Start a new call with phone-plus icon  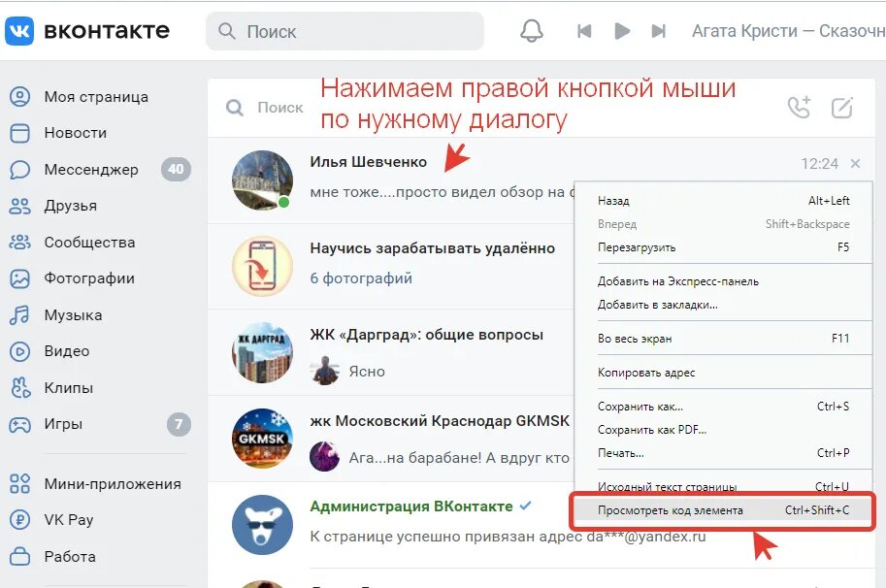click(x=799, y=107)
